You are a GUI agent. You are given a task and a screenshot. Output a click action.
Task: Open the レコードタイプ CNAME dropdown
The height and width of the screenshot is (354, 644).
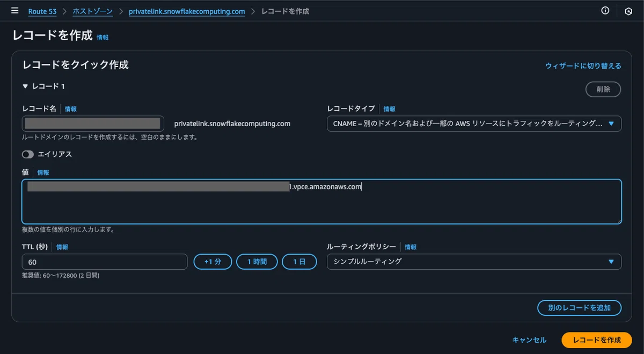pos(474,124)
